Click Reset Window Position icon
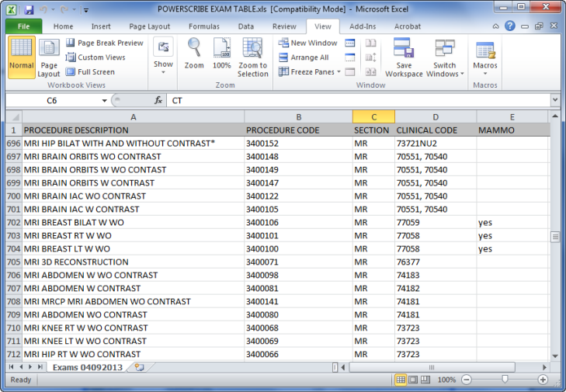 pos(370,72)
